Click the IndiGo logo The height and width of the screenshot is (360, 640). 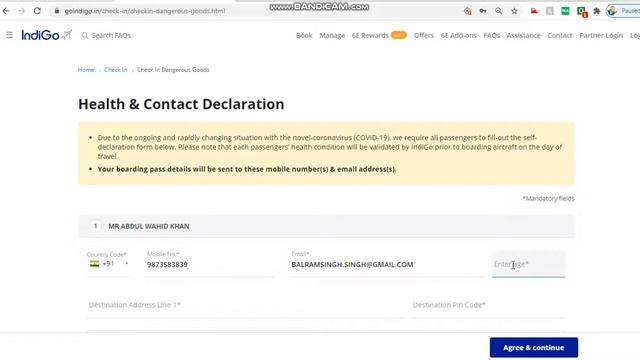point(47,35)
